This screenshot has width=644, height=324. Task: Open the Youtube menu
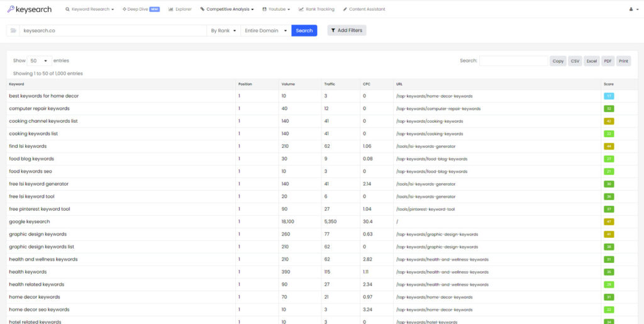(x=276, y=9)
